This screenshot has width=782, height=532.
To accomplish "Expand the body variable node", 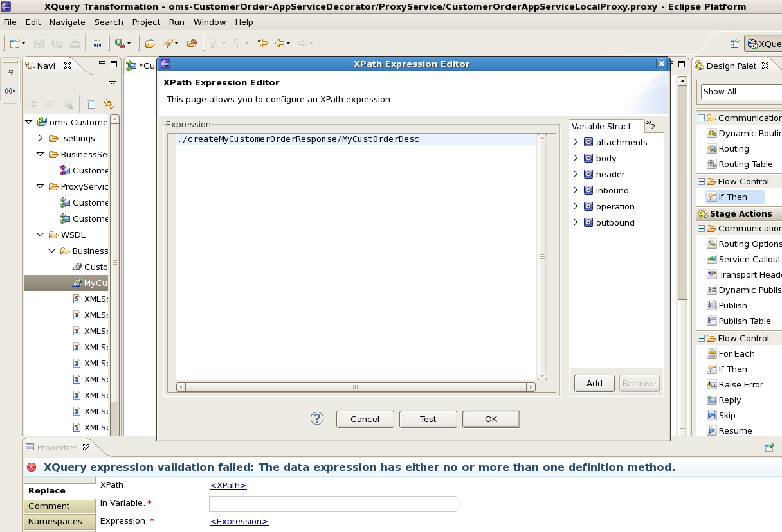I will (576, 158).
